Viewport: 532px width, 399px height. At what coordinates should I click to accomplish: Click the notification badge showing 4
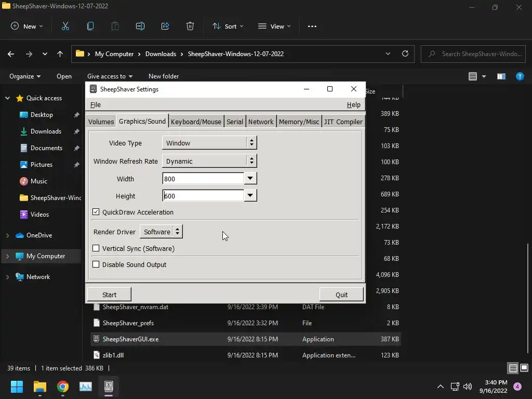pos(517,386)
